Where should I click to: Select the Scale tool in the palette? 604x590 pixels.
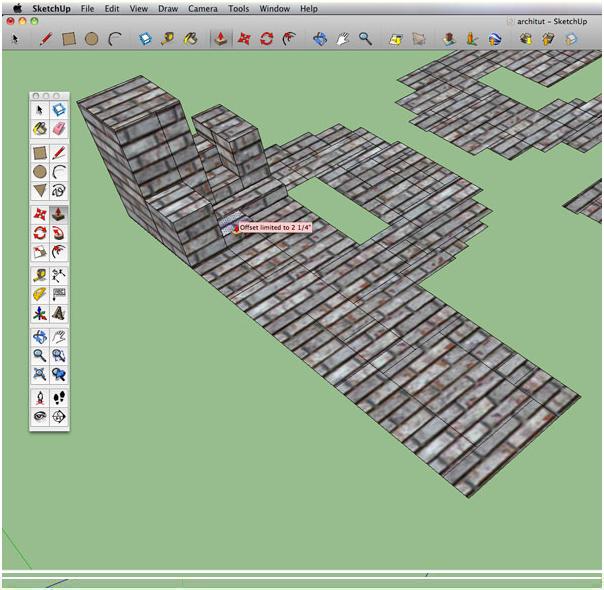[40, 251]
